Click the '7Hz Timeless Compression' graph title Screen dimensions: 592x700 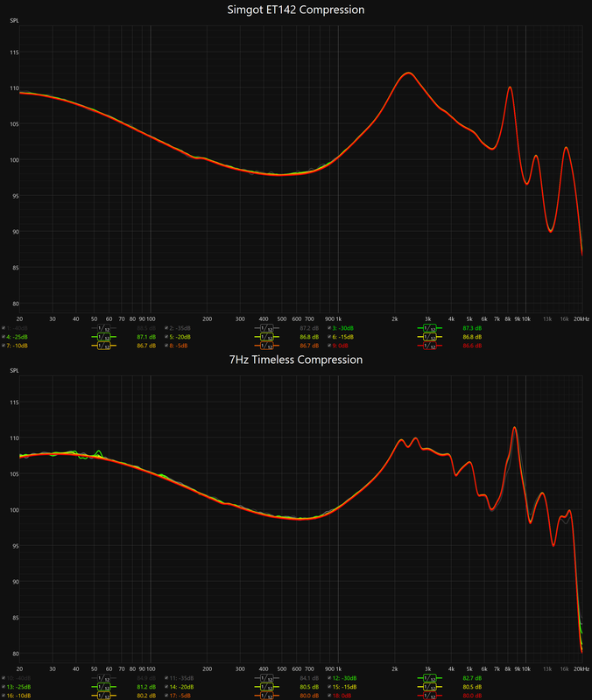tap(296, 360)
